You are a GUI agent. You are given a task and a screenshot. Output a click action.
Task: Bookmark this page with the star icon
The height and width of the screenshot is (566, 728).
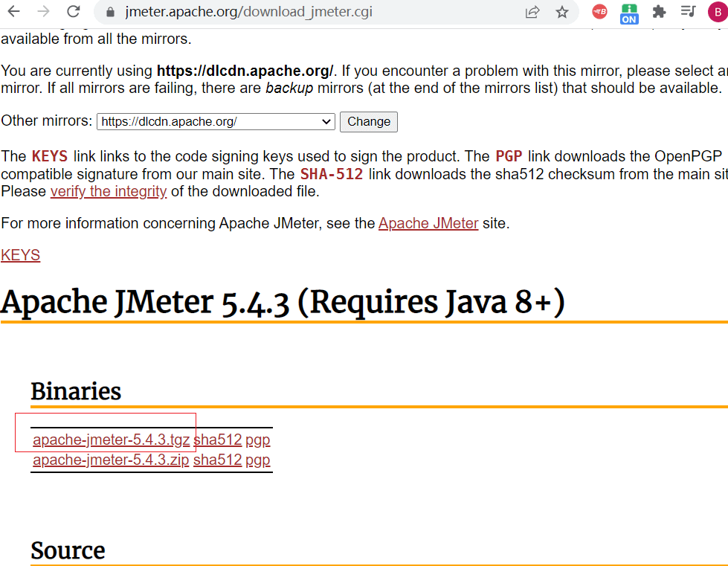click(561, 12)
